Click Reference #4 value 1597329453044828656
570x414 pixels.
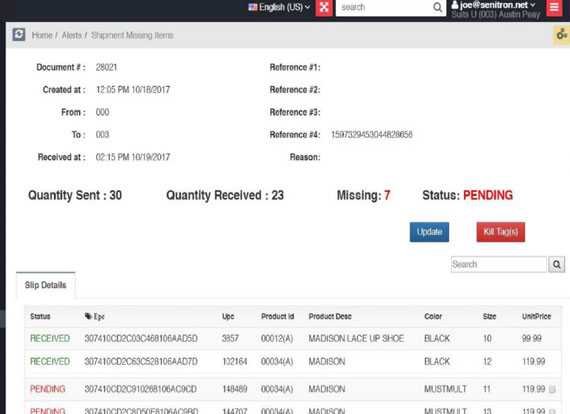(372, 135)
